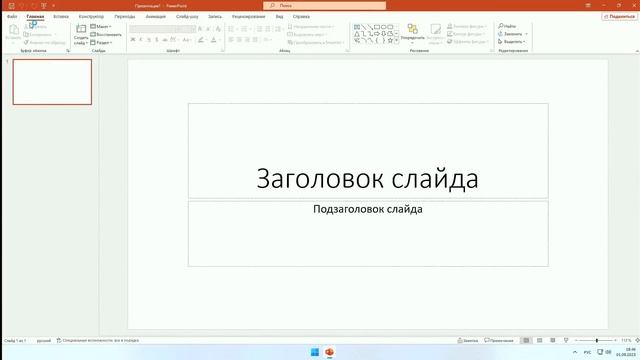Switch to Slide Sorter view icon
This screenshot has height=360, width=640.
pyautogui.click(x=540, y=340)
